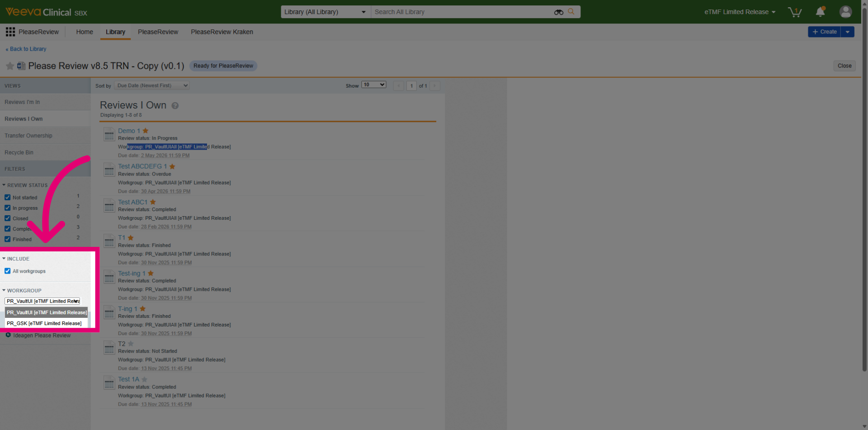The width and height of the screenshot is (868, 430).
Task: Click the document icon for T-ing 1
Action: point(109,312)
